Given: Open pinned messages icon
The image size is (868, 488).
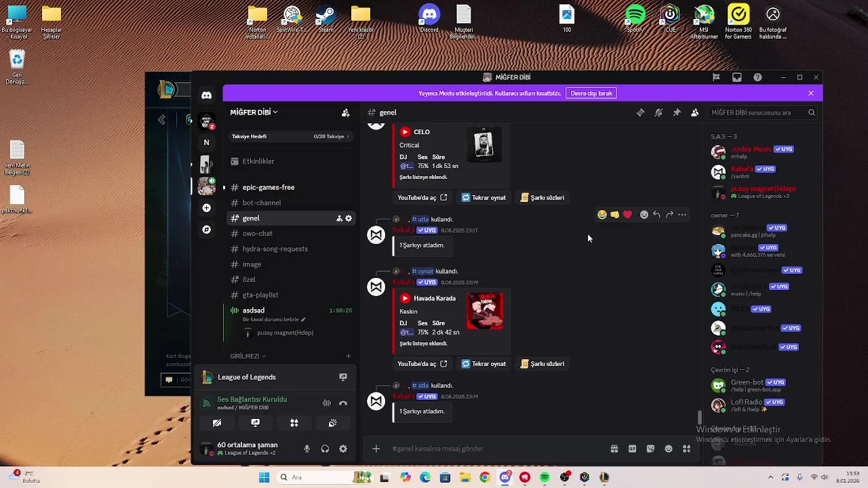Looking at the screenshot, I should click(x=677, y=113).
